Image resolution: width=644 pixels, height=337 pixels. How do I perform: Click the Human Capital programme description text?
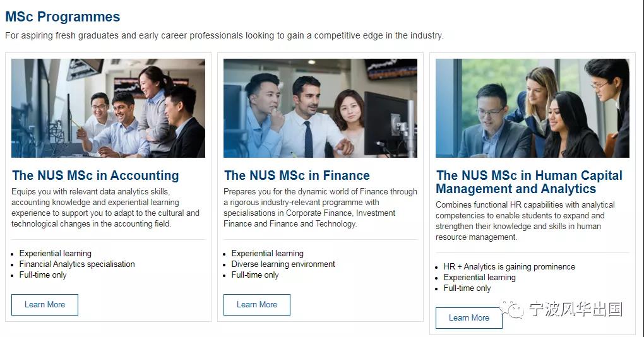pos(525,221)
